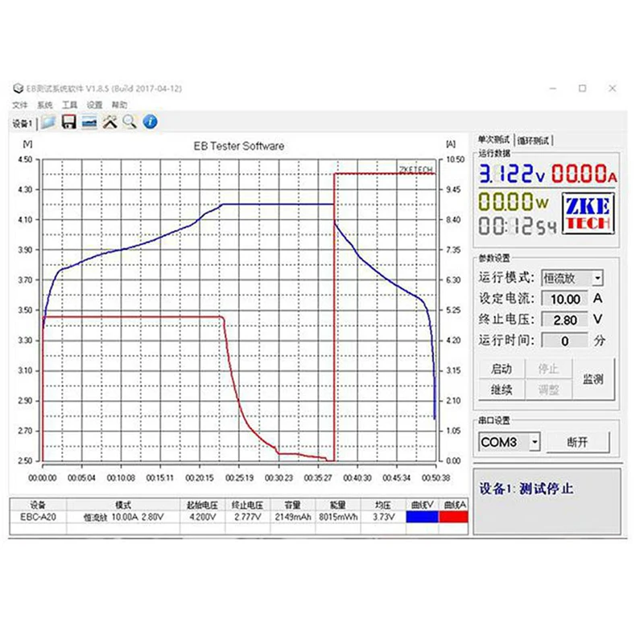
Task: Select the 设备1 toolbar tab
Action: [x=23, y=123]
